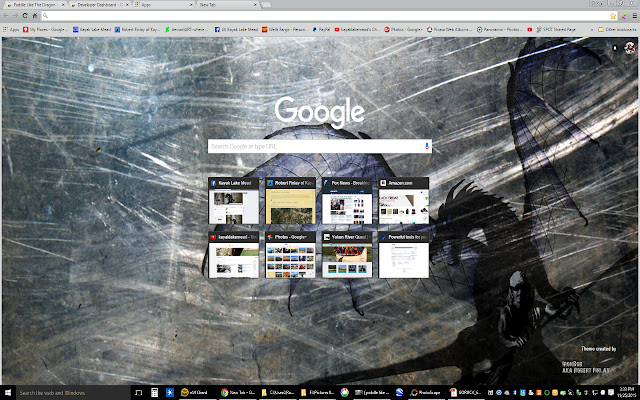
Task: Click the blue star app icon on the taskbar
Action: click(170, 393)
